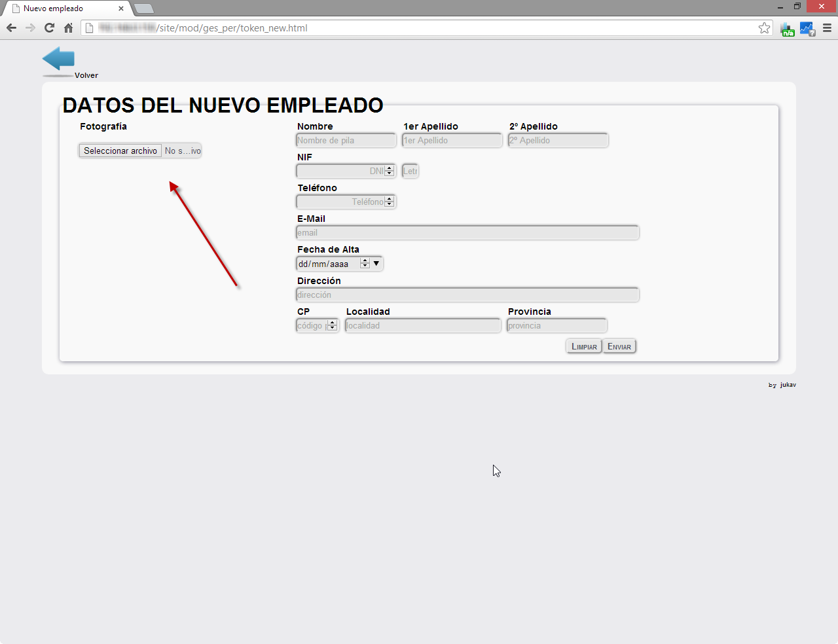
Task: Click the Volver blue back arrow
Action: tap(58, 59)
